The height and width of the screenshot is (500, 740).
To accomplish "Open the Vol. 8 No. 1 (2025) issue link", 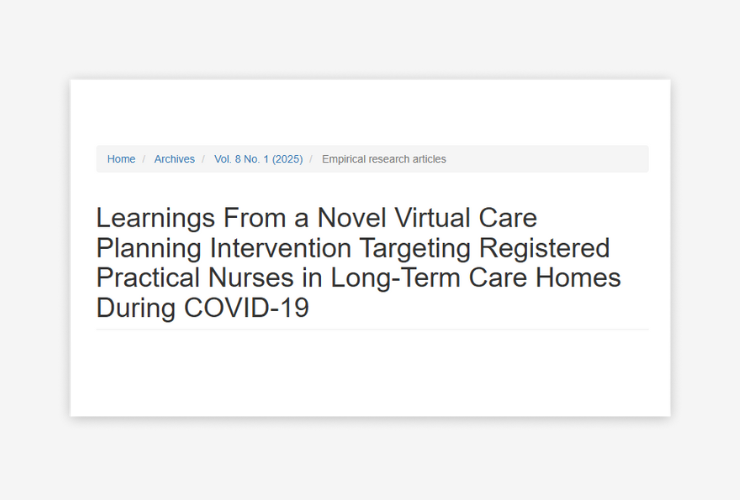I will coord(258,159).
